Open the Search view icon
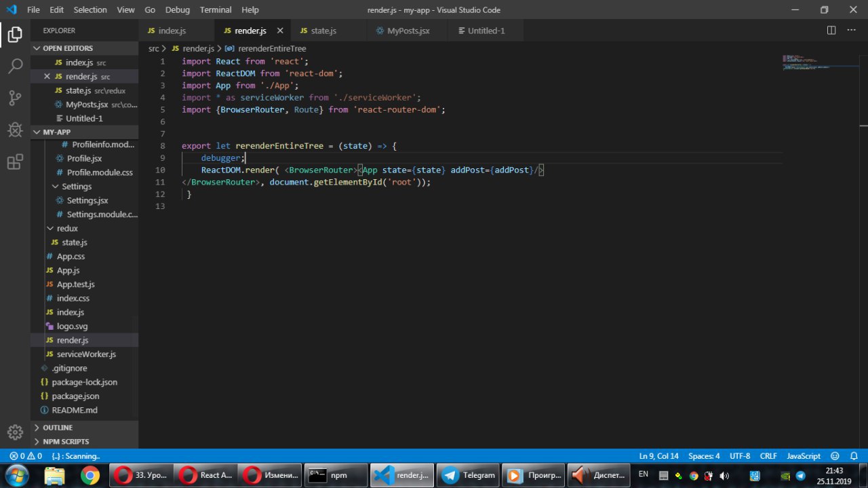This screenshot has height=488, width=868. [x=15, y=66]
